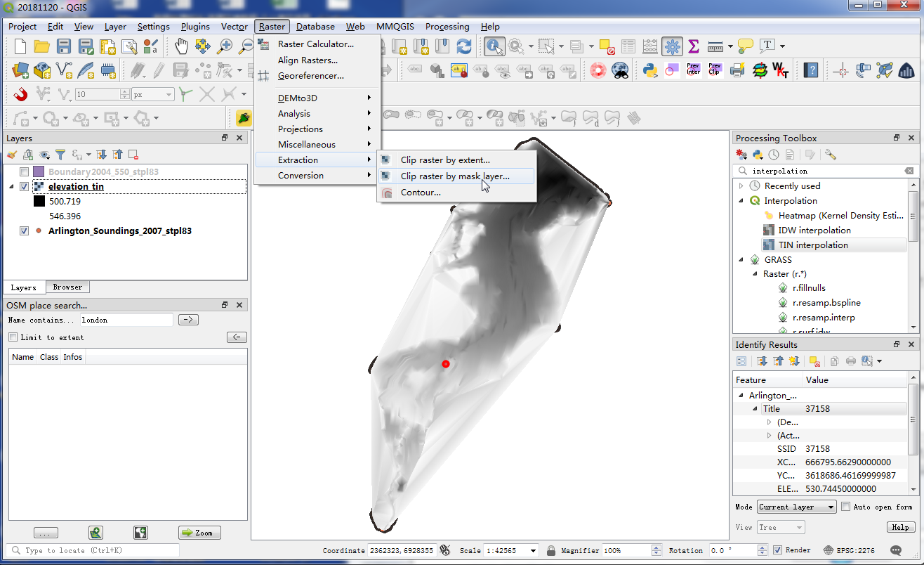Click the purple Boundary2004 layer color swatch
Viewport: 924px width, 565px height.
(39, 171)
